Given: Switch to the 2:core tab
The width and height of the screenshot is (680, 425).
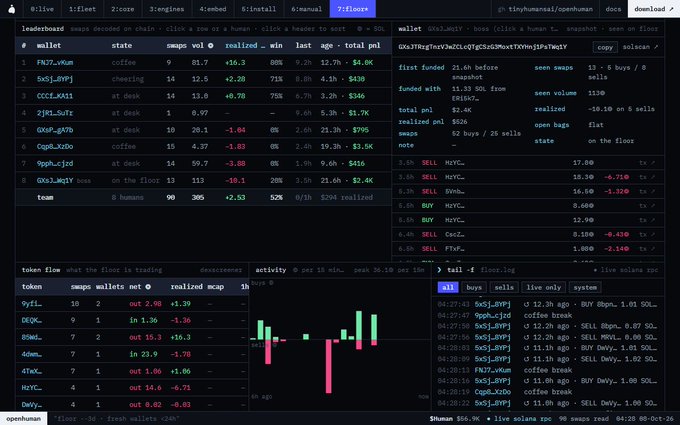Looking at the screenshot, I should (x=123, y=9).
